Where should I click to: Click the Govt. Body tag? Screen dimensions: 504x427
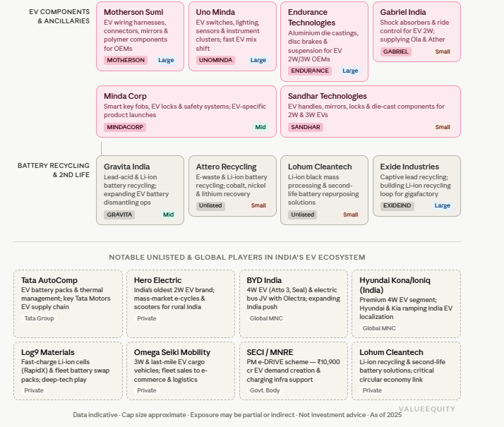(x=265, y=390)
